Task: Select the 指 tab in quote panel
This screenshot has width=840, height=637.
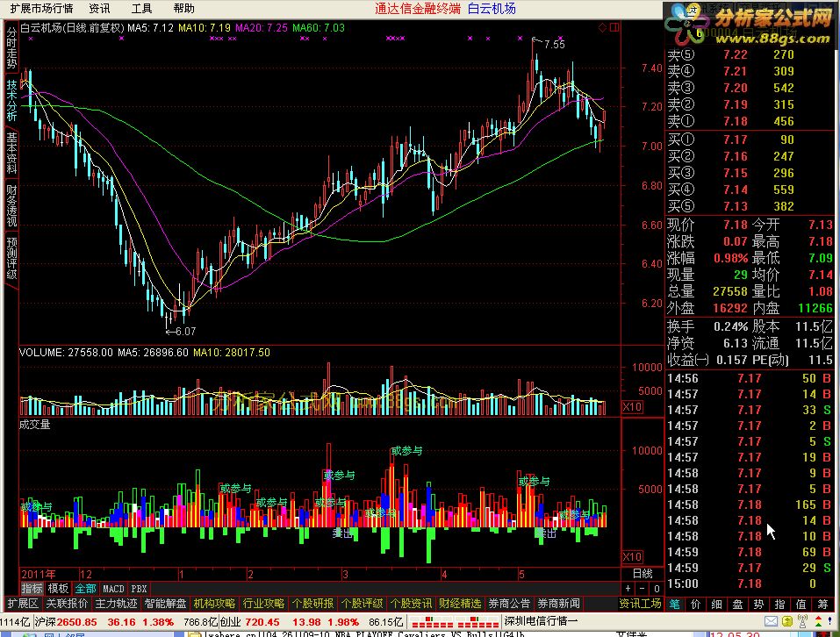Action: click(x=780, y=604)
